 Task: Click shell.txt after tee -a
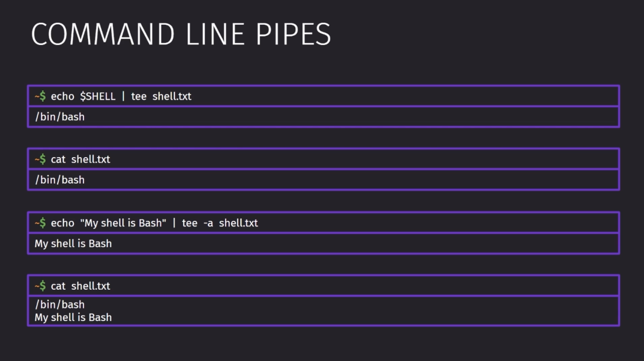tap(238, 223)
